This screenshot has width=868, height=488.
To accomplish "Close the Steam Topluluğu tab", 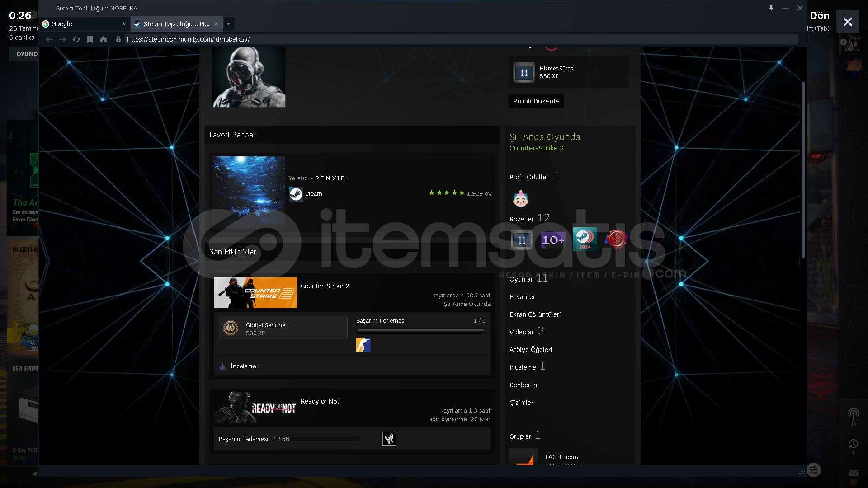I will point(216,24).
